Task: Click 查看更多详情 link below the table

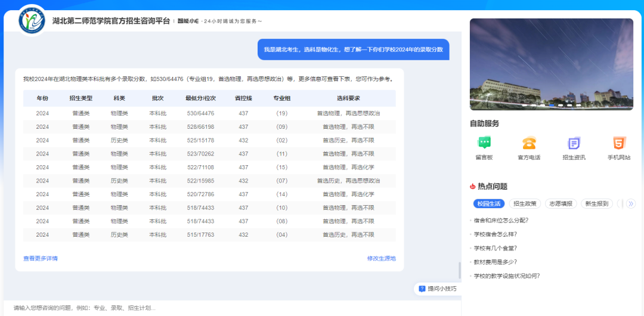Action: pyautogui.click(x=41, y=259)
